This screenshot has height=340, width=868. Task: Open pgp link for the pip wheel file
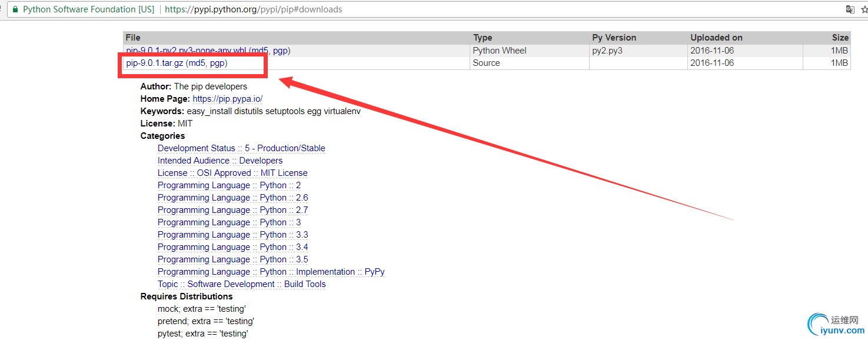click(x=280, y=51)
